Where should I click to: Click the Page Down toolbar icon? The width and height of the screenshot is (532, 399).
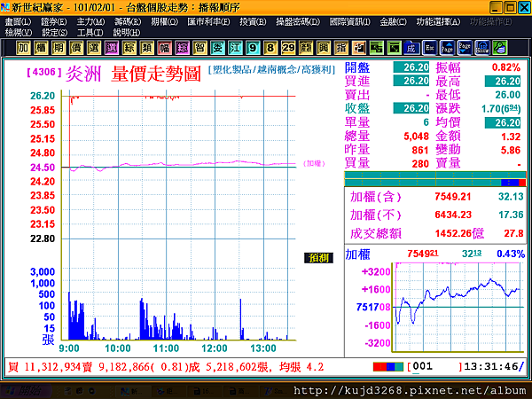tap(465, 48)
